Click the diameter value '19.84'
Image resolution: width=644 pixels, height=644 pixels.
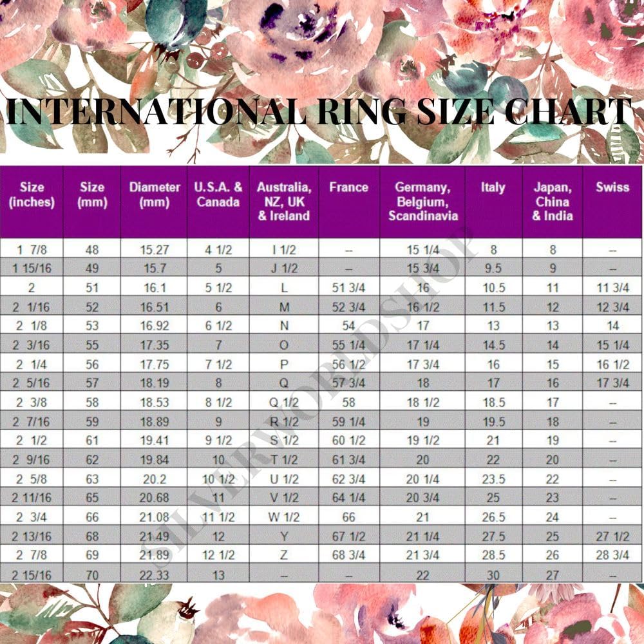click(155, 460)
